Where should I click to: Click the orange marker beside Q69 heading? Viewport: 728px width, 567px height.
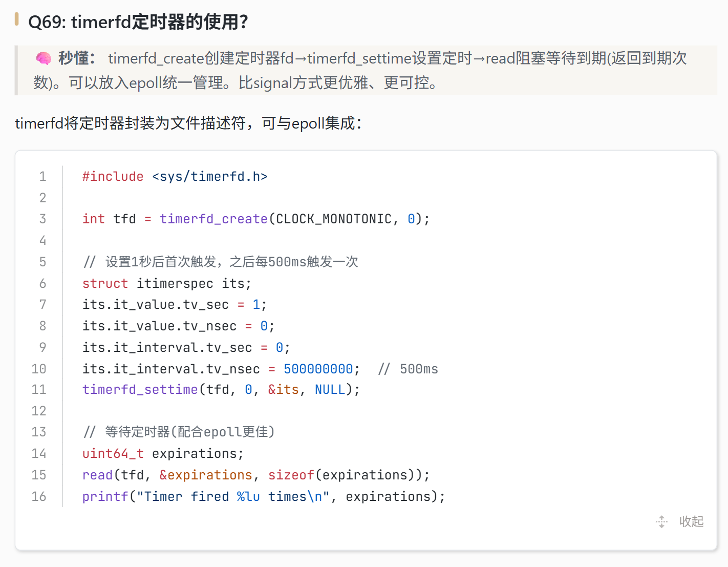(x=17, y=19)
